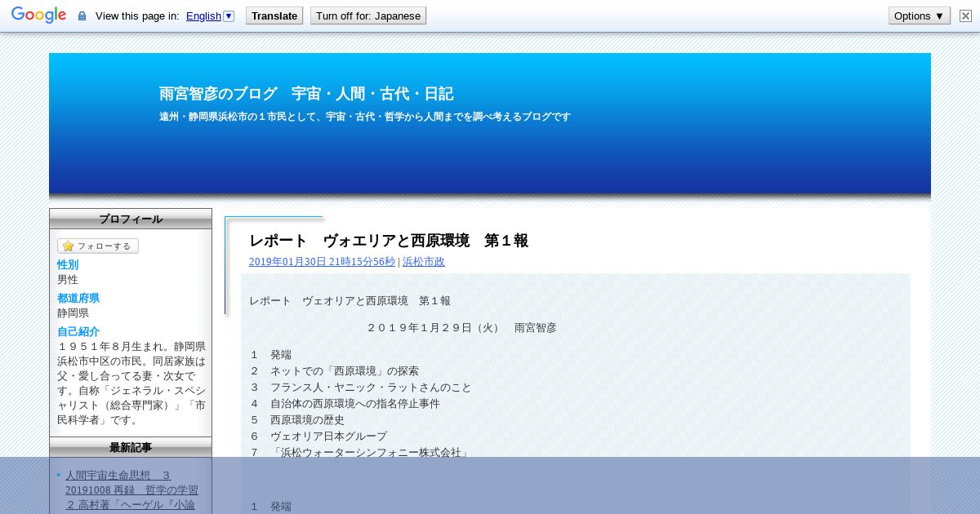
Task: Open recent article 人間宇宙生命思想 3 link
Action: point(118,475)
